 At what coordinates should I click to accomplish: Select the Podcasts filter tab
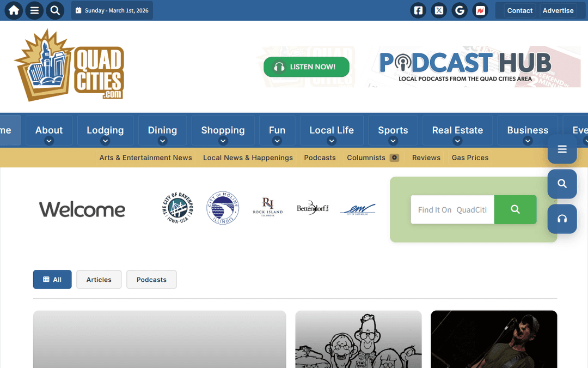pos(151,279)
